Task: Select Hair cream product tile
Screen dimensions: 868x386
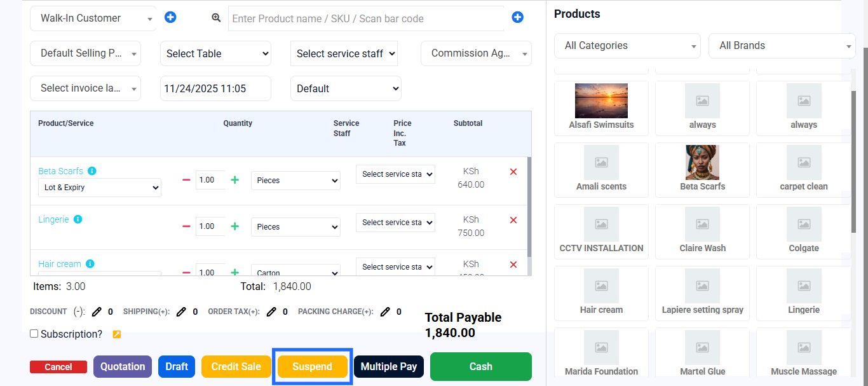Action: [601, 293]
